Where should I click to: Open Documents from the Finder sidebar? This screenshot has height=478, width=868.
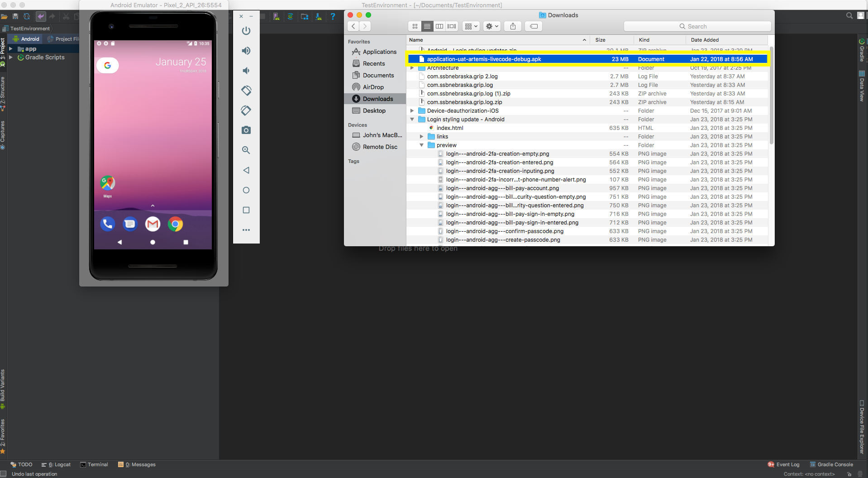(x=377, y=75)
